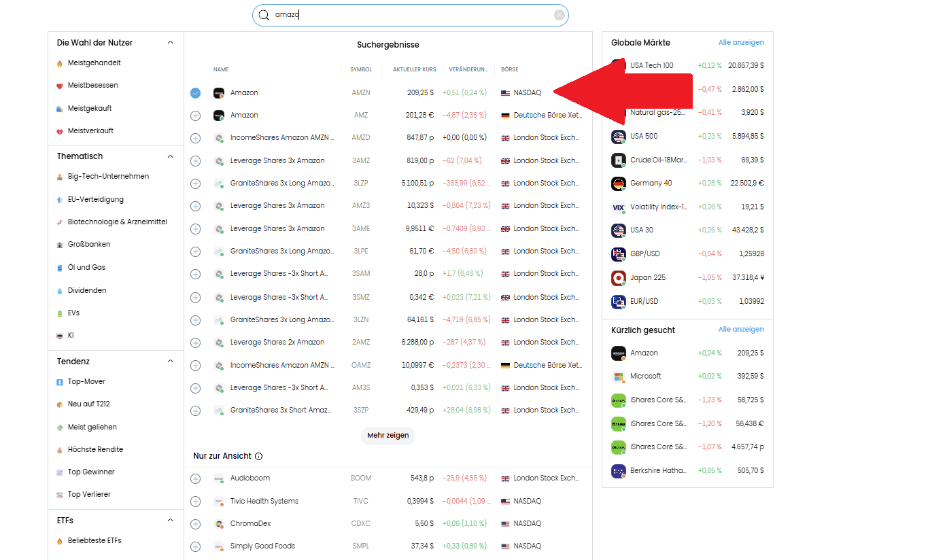Click the Dividenden droplet icon

tap(60, 291)
